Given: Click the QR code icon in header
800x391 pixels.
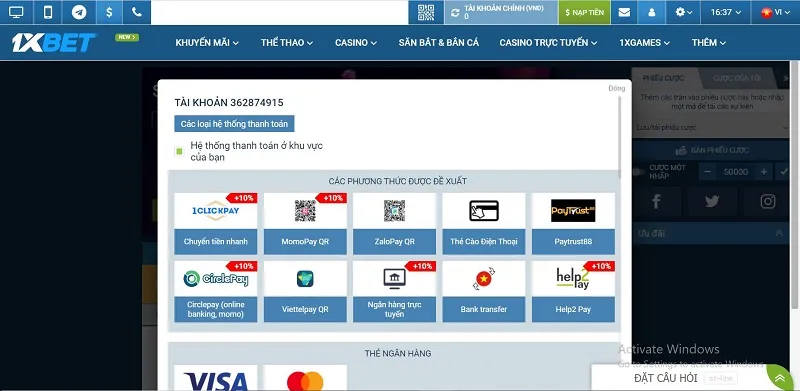Looking at the screenshot, I should click(x=426, y=12).
